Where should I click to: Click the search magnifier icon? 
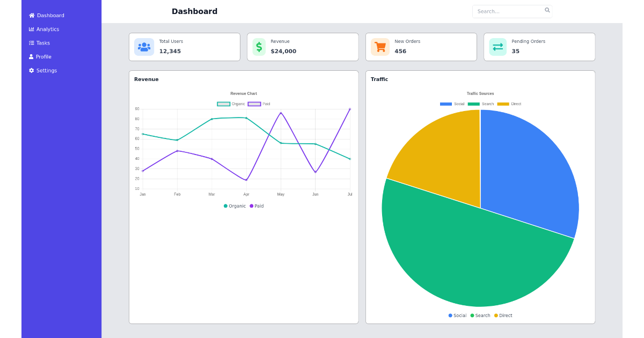[547, 10]
